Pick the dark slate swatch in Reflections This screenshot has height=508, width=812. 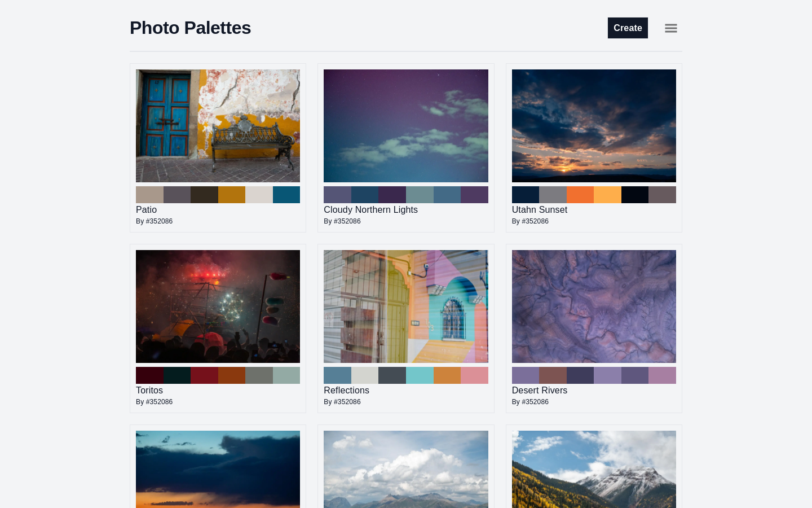tap(392, 375)
